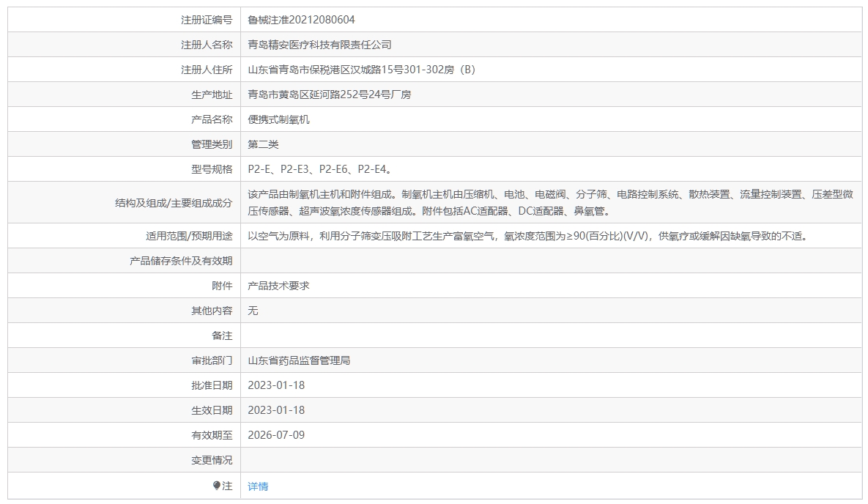Viewport: 868px width, 504px height.
Task: Click the 注册证编号 row label
Action: [207, 20]
